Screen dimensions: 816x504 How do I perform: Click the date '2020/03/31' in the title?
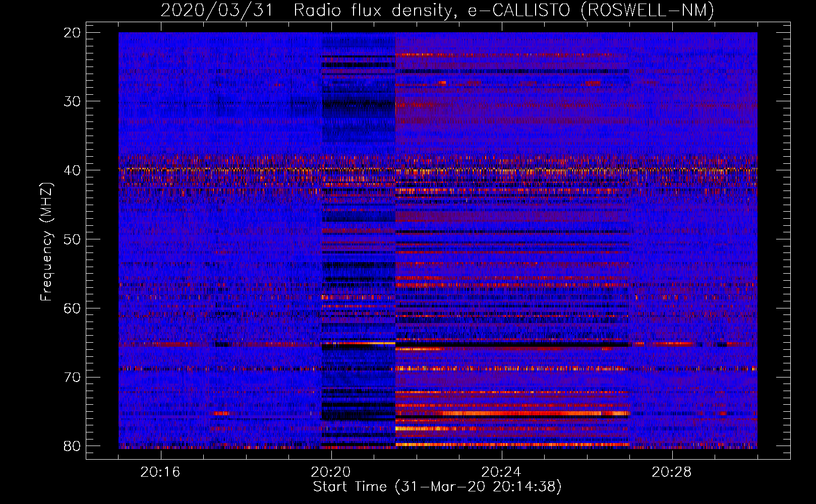point(217,10)
